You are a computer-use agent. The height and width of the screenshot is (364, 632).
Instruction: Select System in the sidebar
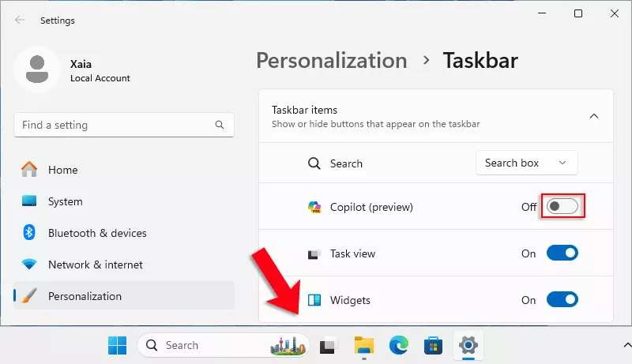[x=65, y=201]
